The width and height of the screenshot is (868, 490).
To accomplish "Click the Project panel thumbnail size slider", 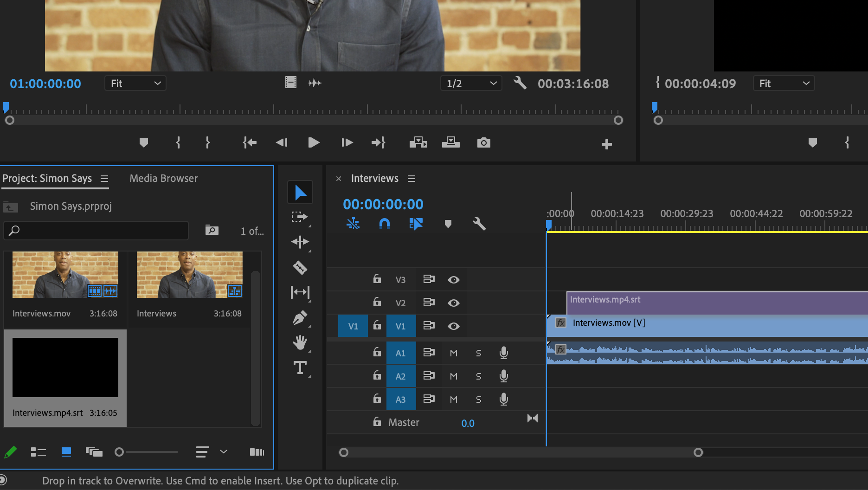I will point(119,452).
